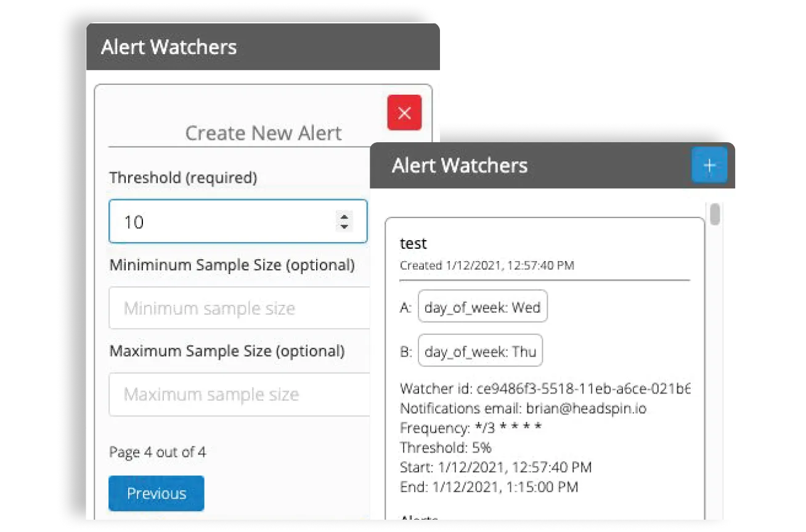The width and height of the screenshot is (806, 532).
Task: Go back with the Previous button
Action: coord(157,493)
